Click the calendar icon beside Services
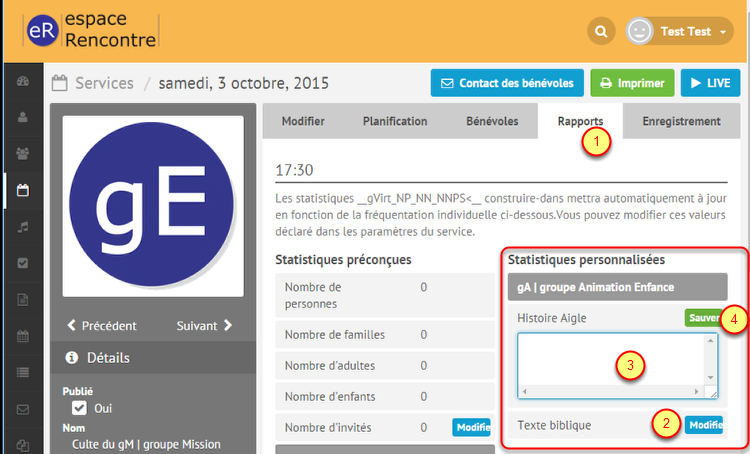The height and width of the screenshot is (454, 750). (59, 83)
